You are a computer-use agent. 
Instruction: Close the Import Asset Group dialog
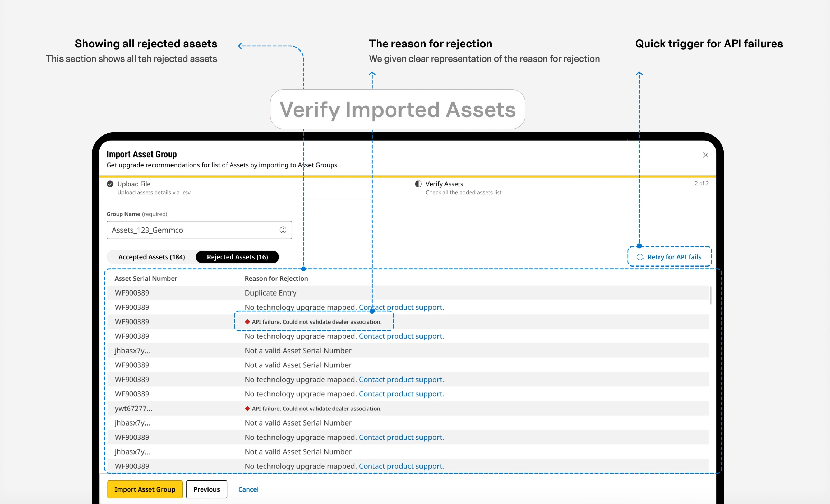[x=705, y=155]
